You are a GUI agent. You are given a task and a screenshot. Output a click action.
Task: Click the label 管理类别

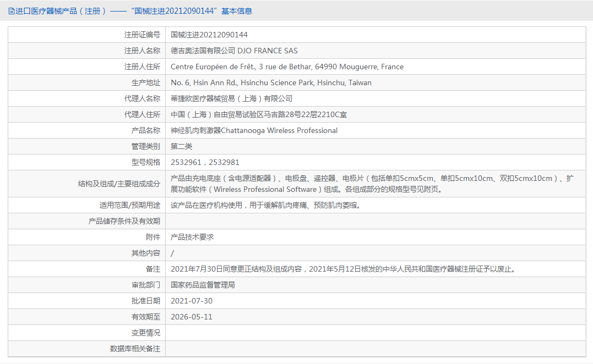[x=146, y=146]
